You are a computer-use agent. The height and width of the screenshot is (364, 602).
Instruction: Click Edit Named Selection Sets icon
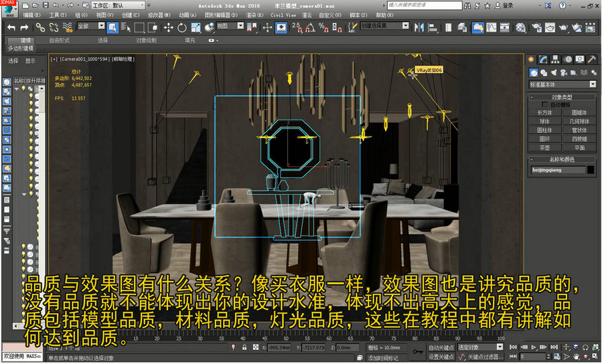[352, 27]
